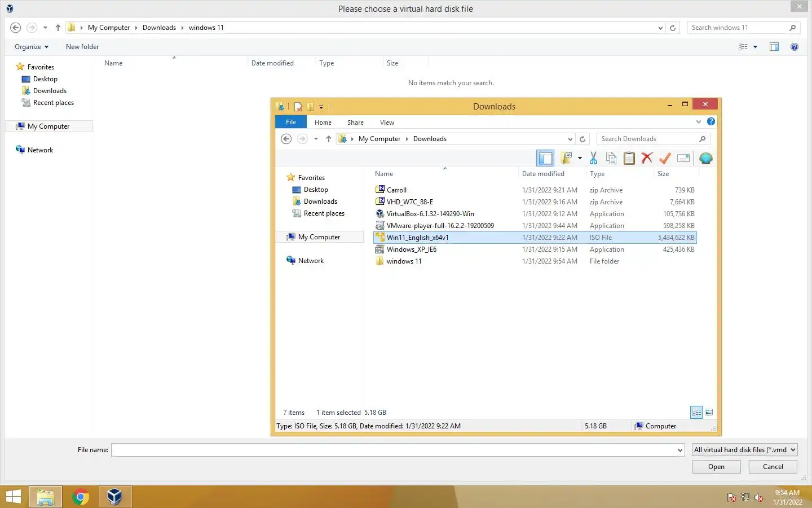The height and width of the screenshot is (508, 812).
Task: Click the help icon in Downloads window ribbon
Action: pos(711,121)
